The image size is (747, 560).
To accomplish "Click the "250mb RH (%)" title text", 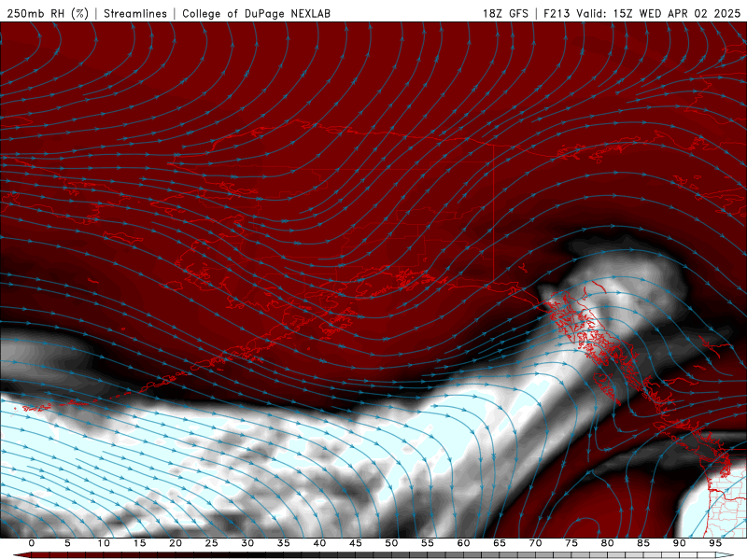I will point(48,14).
